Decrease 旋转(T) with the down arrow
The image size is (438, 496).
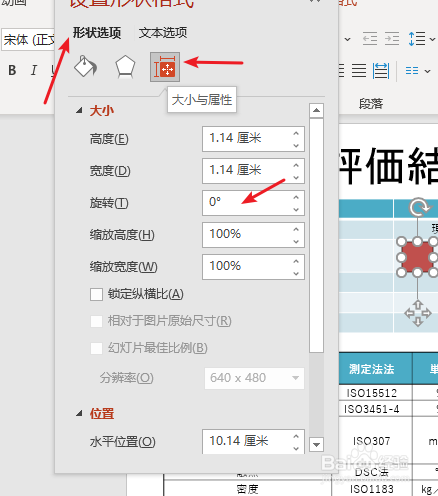[x=296, y=209]
